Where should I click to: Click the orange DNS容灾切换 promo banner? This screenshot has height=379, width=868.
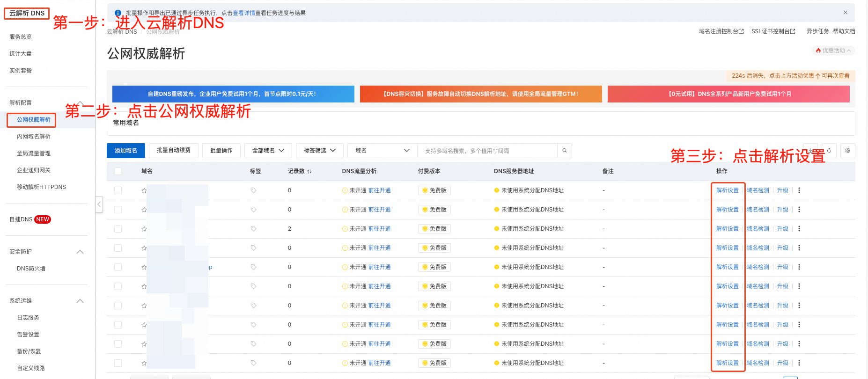coord(481,94)
